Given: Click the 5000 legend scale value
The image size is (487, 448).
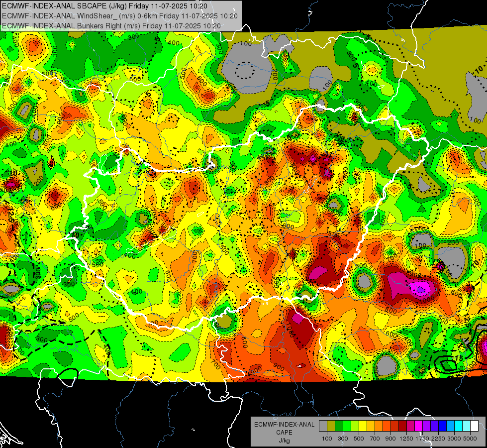Looking at the screenshot, I should point(470,439).
